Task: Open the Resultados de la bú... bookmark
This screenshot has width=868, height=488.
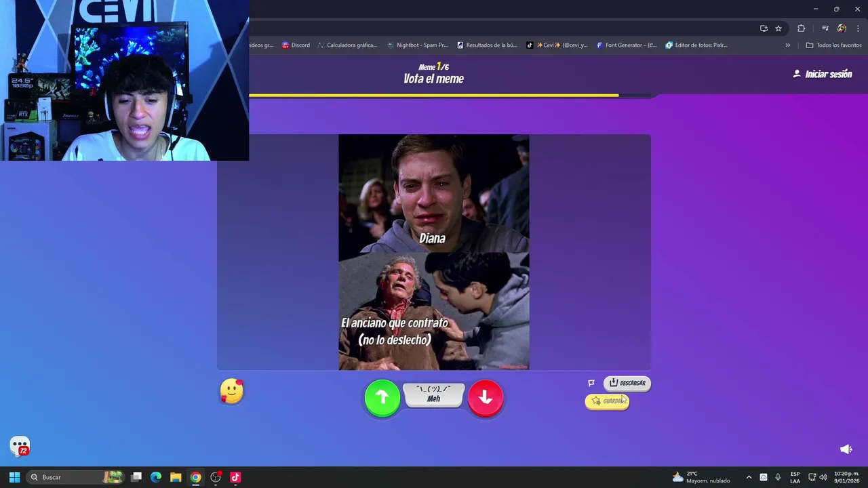Action: (x=487, y=45)
